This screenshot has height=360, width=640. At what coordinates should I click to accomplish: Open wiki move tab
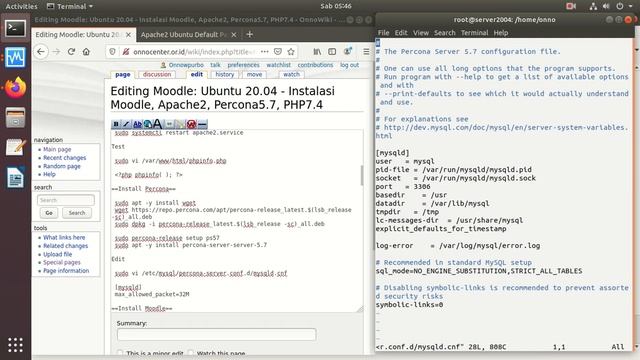point(254,74)
